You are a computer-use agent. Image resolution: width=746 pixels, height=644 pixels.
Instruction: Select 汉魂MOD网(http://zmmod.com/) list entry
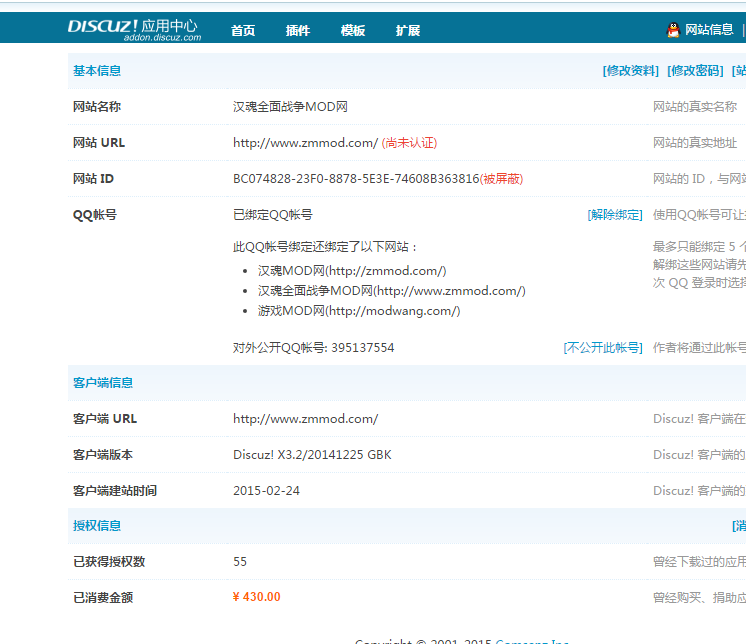[352, 271]
